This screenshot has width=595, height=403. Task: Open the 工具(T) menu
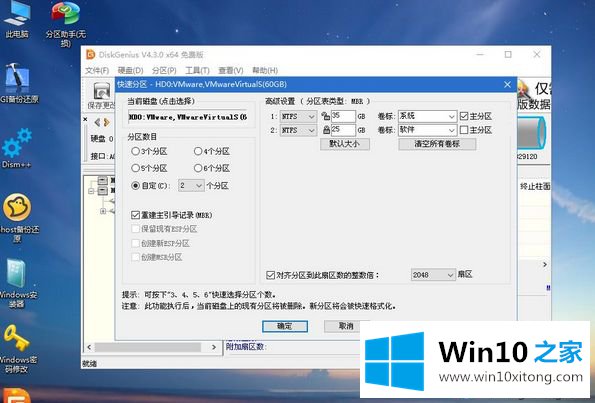coord(197,71)
